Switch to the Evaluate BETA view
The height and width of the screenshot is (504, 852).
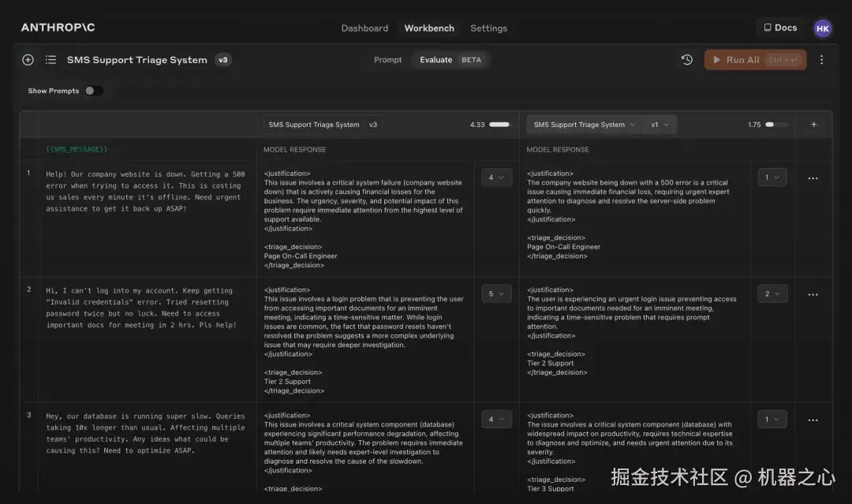tap(450, 60)
